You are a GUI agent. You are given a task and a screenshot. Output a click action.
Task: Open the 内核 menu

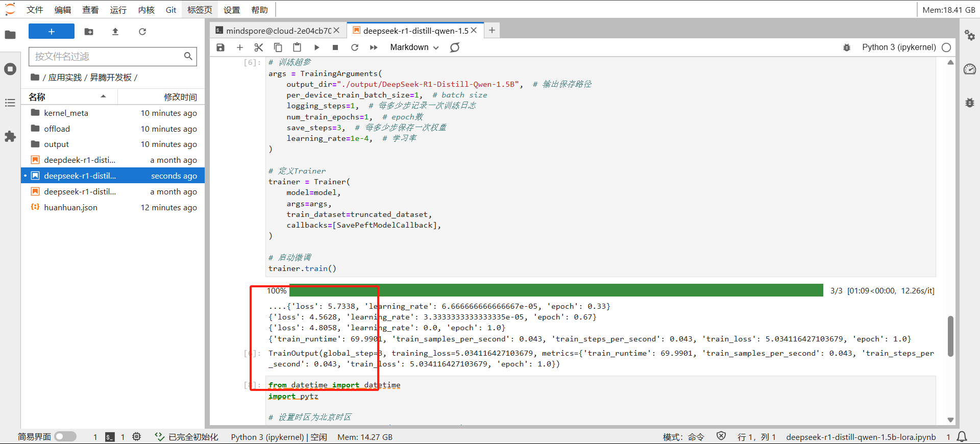click(146, 10)
